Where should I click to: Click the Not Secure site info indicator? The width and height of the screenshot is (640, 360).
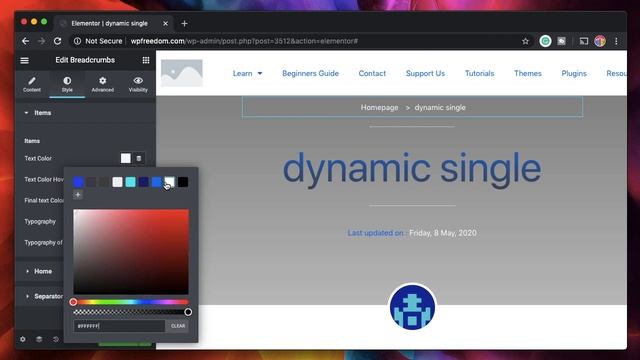pos(98,41)
